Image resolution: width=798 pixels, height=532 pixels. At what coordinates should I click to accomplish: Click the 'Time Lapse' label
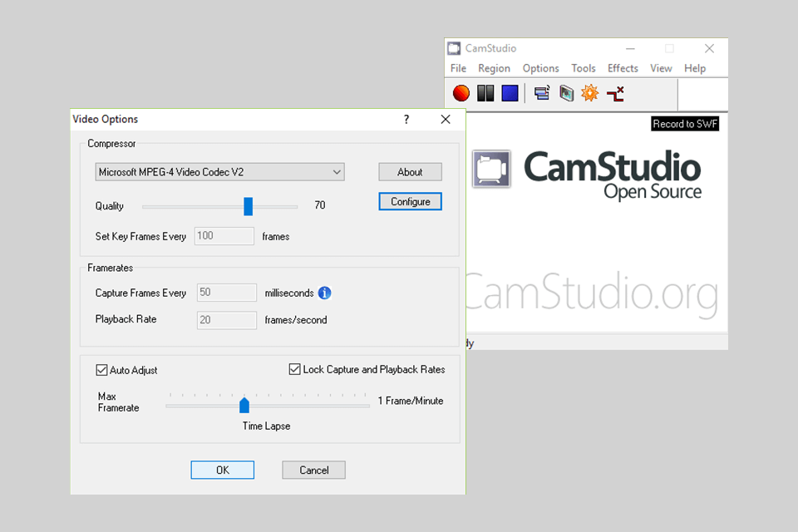[x=266, y=426]
